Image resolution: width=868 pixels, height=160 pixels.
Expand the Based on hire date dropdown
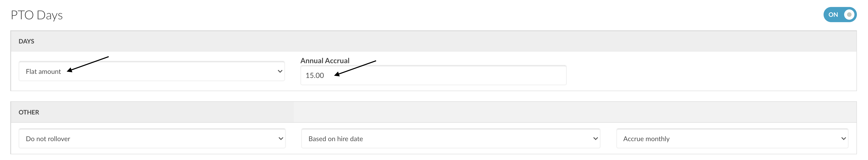click(x=451, y=138)
